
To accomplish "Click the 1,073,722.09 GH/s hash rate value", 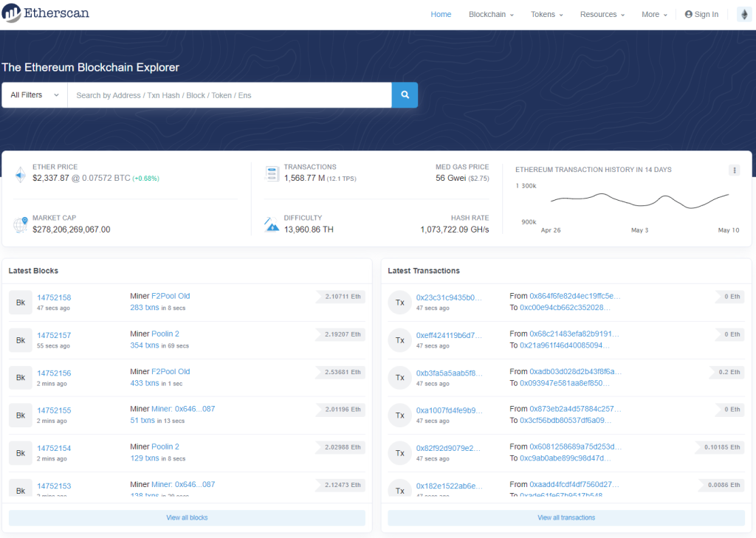I will point(455,230).
